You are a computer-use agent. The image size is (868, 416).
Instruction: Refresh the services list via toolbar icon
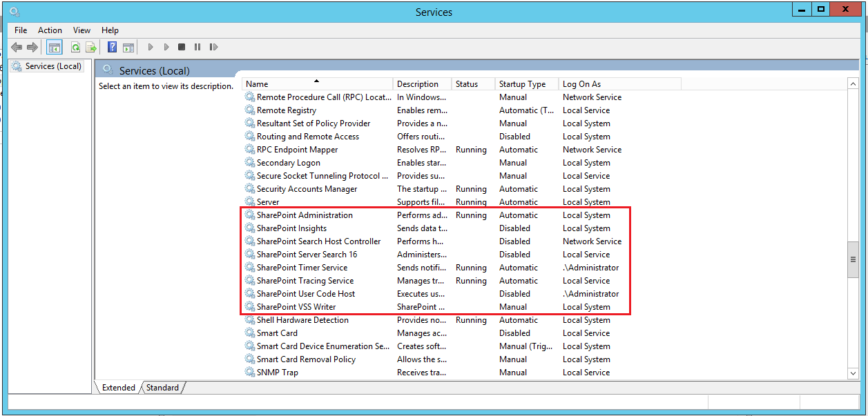[x=75, y=47]
